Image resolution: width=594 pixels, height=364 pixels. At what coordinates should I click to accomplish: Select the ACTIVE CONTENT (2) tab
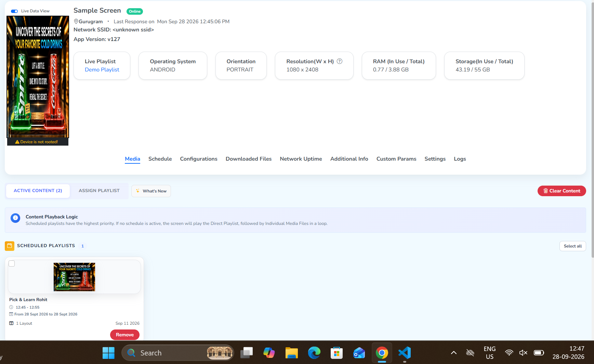coord(38,191)
